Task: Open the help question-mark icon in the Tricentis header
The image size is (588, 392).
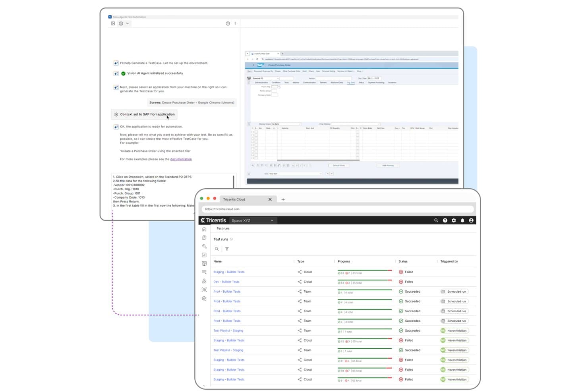Action: pos(445,220)
